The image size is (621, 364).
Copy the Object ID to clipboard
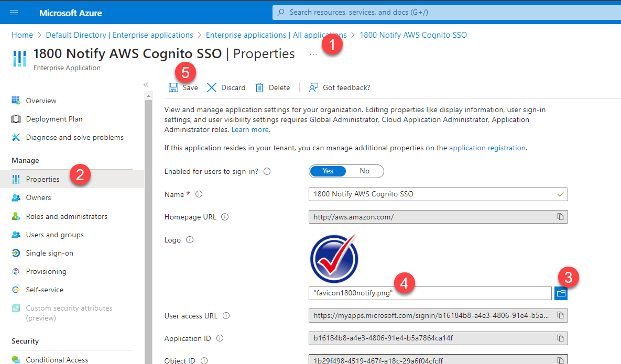point(560,360)
